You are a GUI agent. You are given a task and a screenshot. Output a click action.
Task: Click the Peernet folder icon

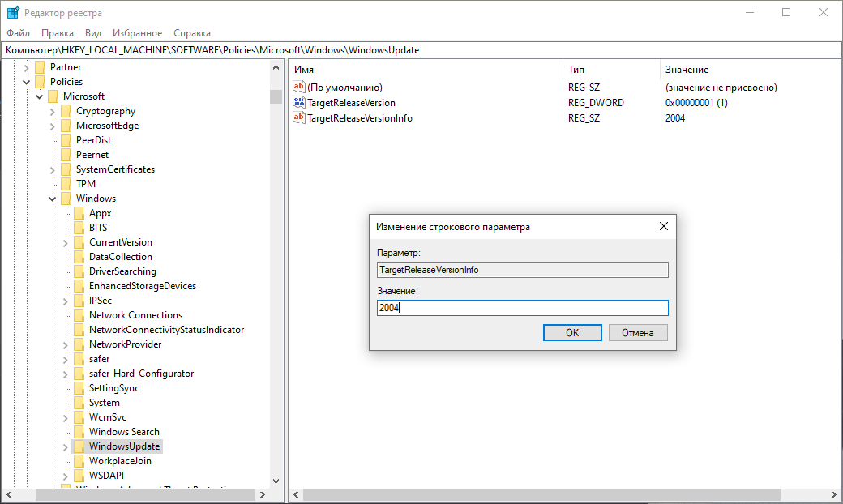click(66, 154)
